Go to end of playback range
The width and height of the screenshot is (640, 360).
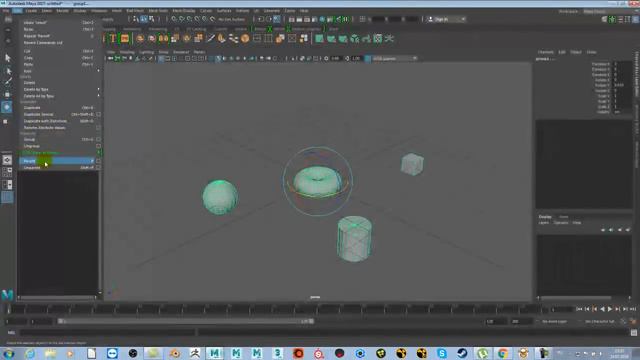pyautogui.click(x=633, y=309)
